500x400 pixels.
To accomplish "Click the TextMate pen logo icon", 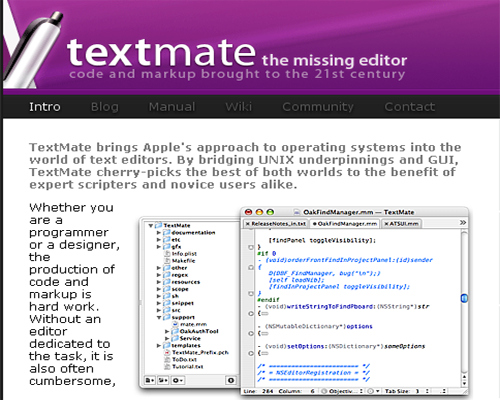I will (32, 50).
